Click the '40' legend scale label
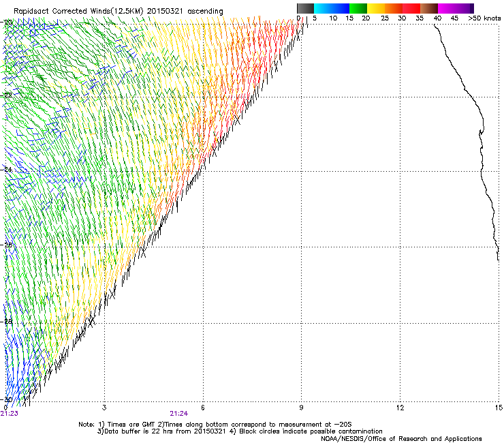 (x=437, y=18)
